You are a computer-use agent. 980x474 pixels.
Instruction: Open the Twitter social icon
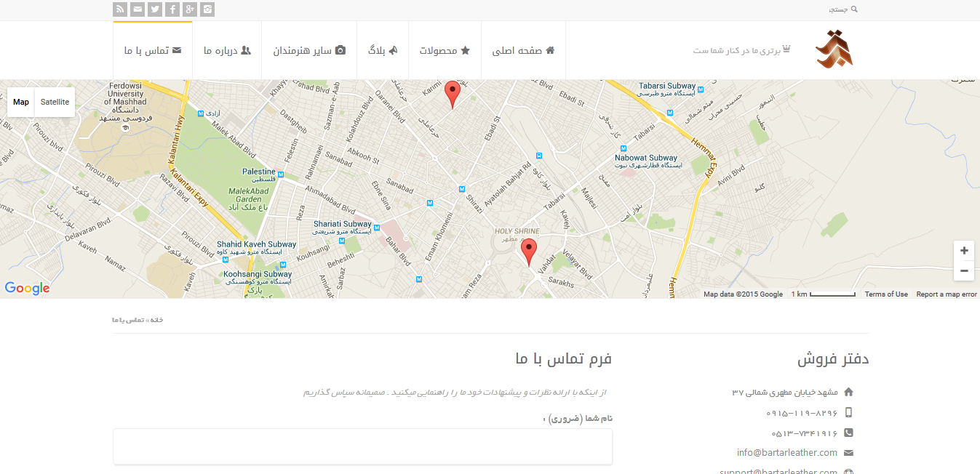pos(155,9)
